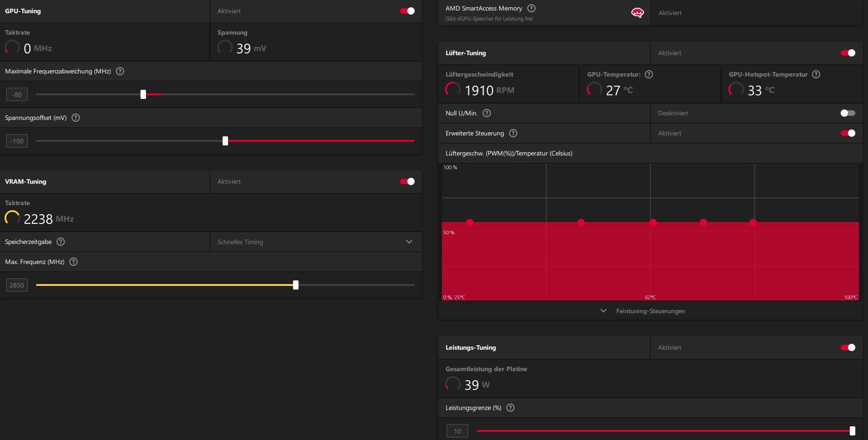Click the fan speed reading 1910 RPM
This screenshot has width=868, height=440.
(489, 90)
